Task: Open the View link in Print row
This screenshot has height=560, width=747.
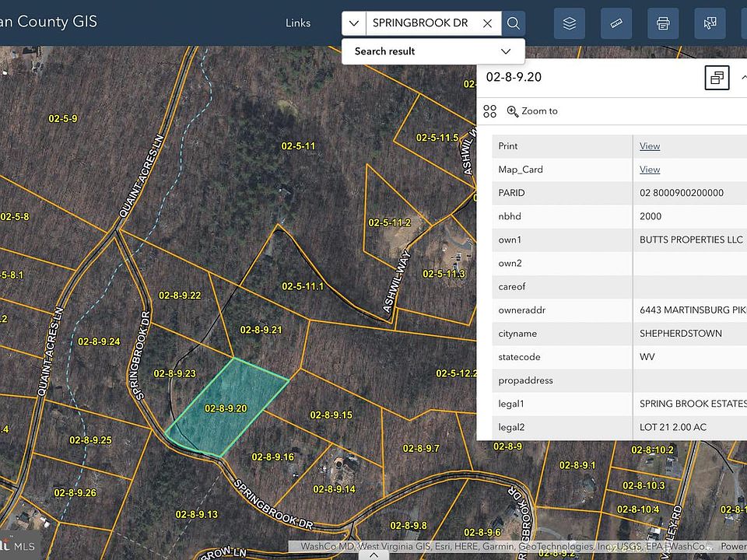Action: [650, 146]
